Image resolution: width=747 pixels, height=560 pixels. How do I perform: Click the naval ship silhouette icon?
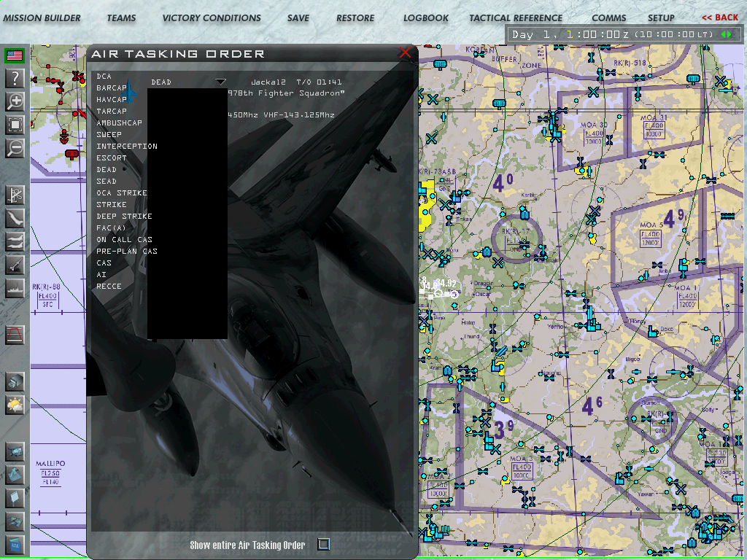[15, 288]
